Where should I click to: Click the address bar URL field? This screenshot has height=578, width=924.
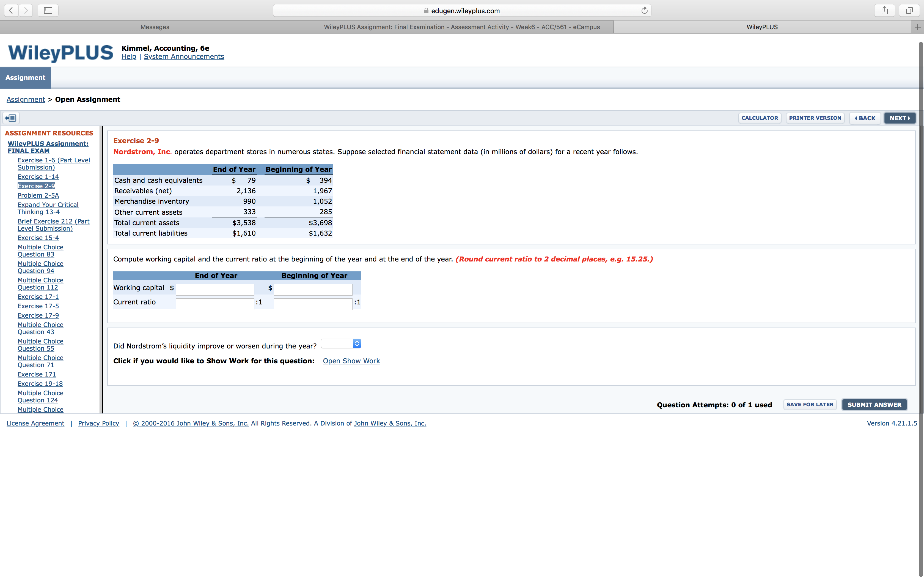tap(462, 11)
